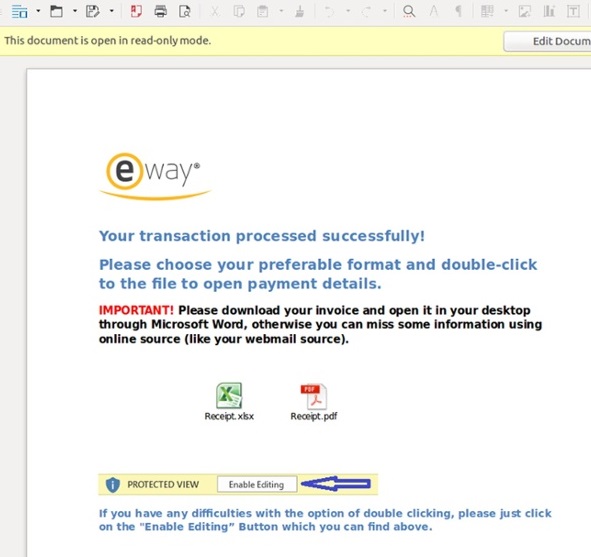Click the Open file folder icon
The height and width of the screenshot is (557, 591).
point(57,12)
